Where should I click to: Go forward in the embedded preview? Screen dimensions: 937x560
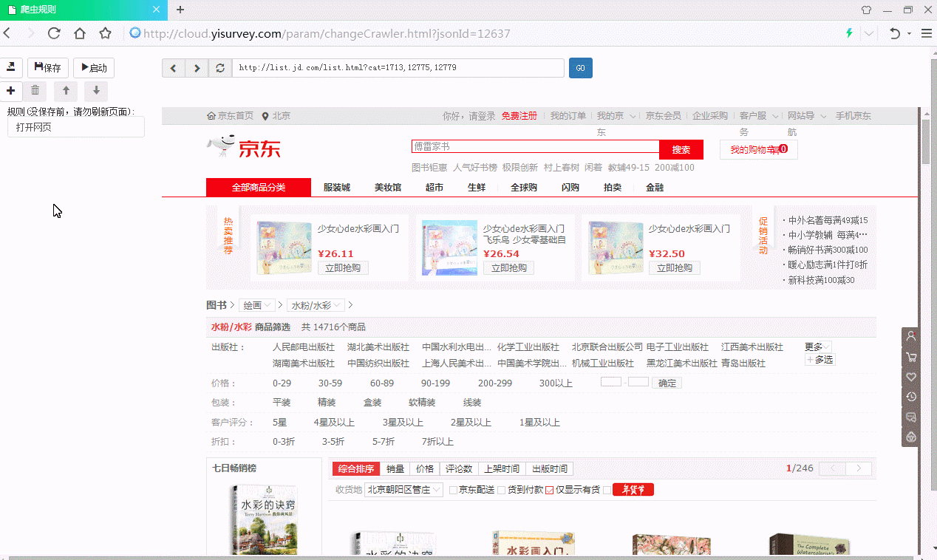[x=197, y=68]
